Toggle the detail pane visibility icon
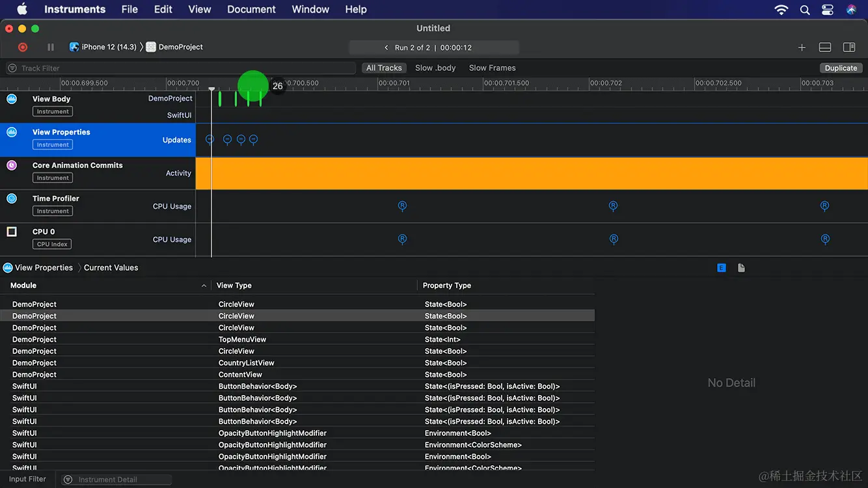 (825, 47)
